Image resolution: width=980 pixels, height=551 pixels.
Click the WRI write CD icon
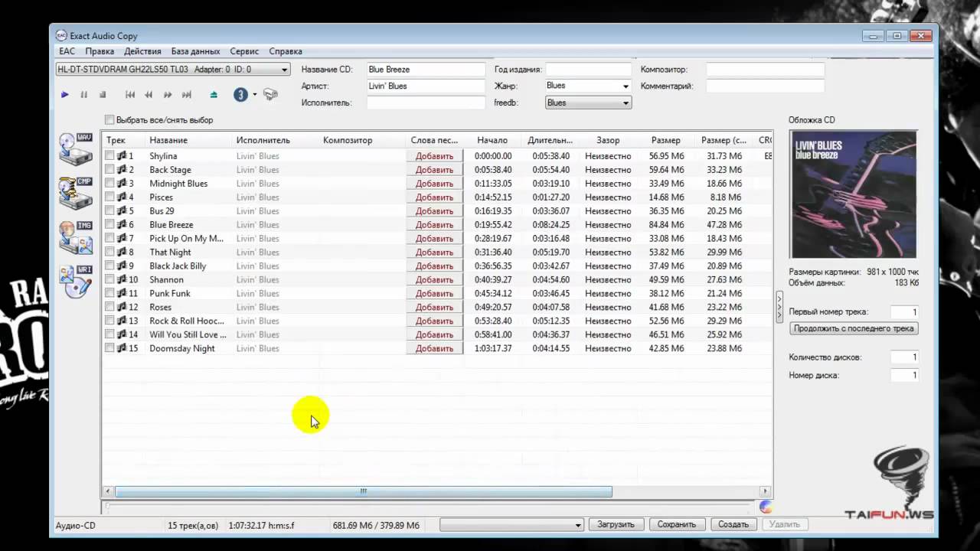click(x=76, y=282)
